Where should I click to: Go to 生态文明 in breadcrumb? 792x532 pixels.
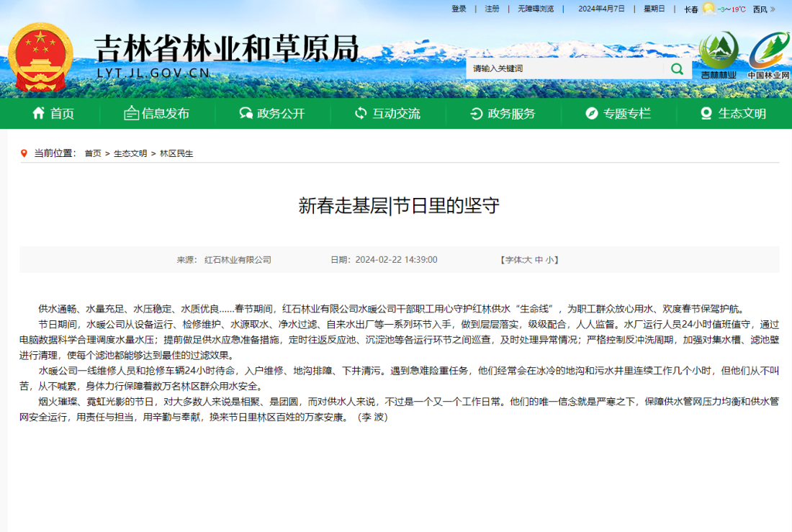(x=130, y=153)
